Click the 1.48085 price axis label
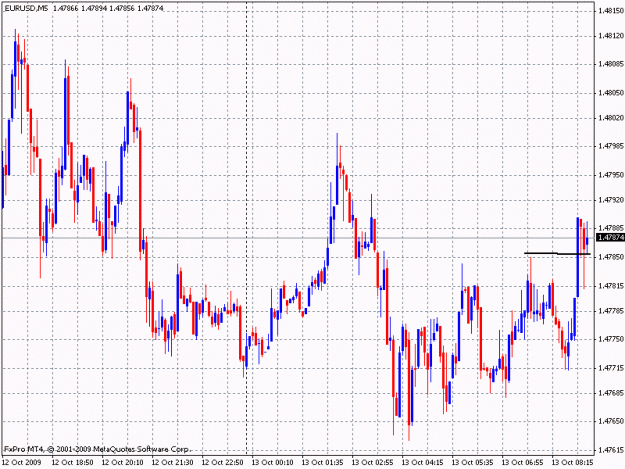This screenshot has height=469, width=625. pos(611,64)
